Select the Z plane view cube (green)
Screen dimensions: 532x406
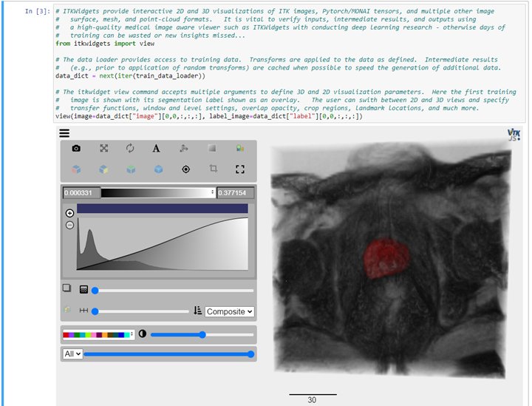click(131, 169)
